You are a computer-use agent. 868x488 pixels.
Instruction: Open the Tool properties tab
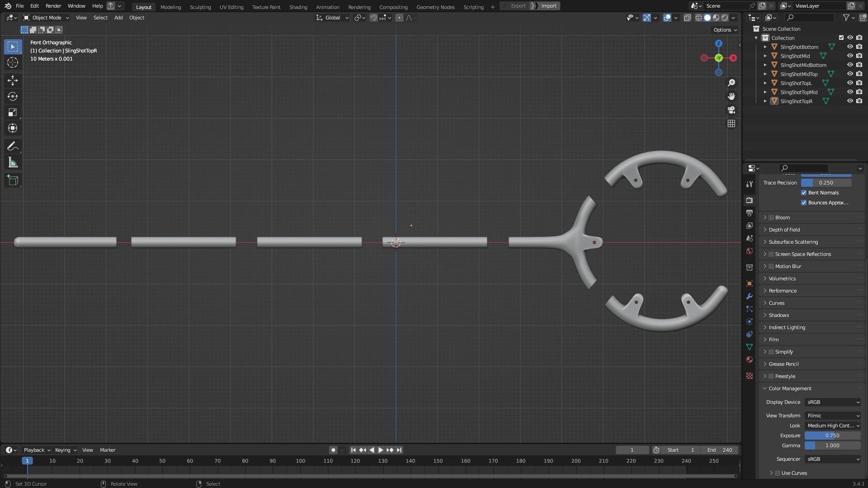point(749,184)
